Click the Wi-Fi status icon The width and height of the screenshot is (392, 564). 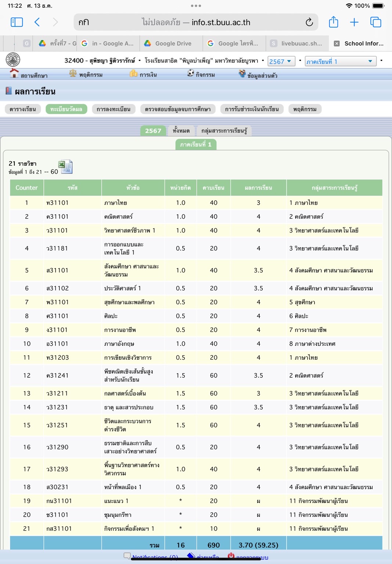point(349,6)
